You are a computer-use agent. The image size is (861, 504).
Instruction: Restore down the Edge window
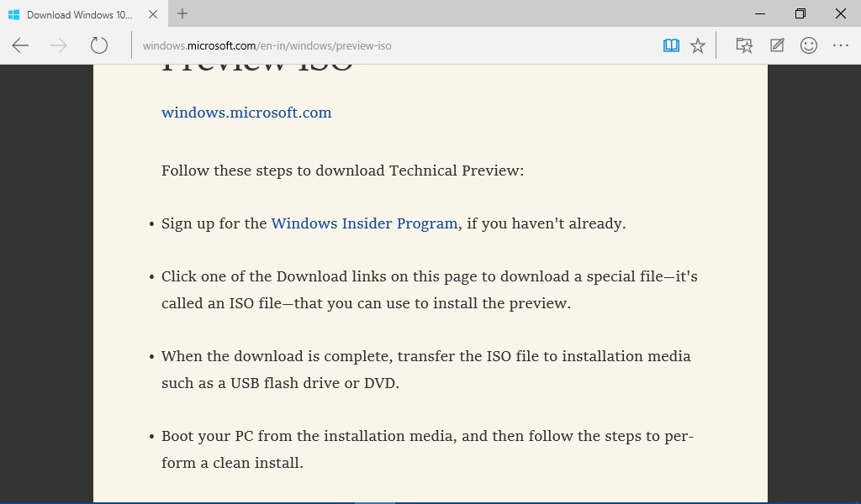click(800, 13)
